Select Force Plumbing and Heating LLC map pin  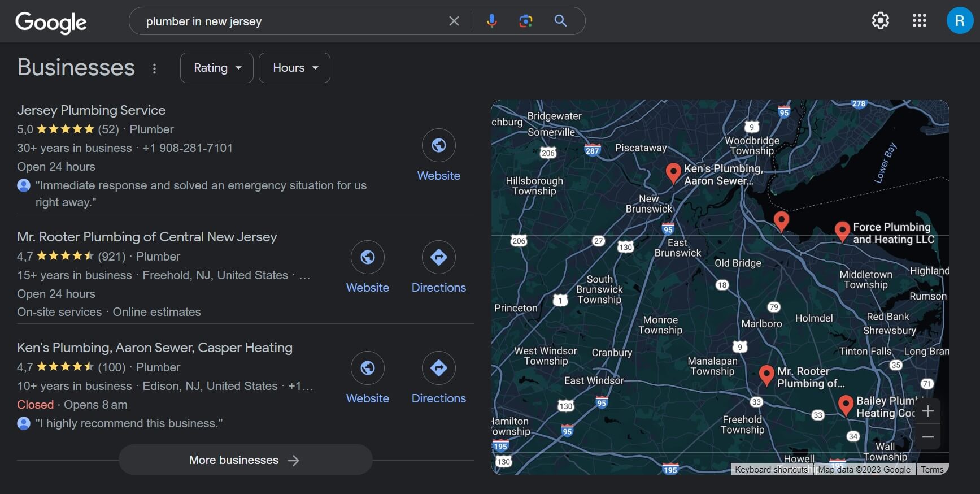pyautogui.click(x=842, y=232)
